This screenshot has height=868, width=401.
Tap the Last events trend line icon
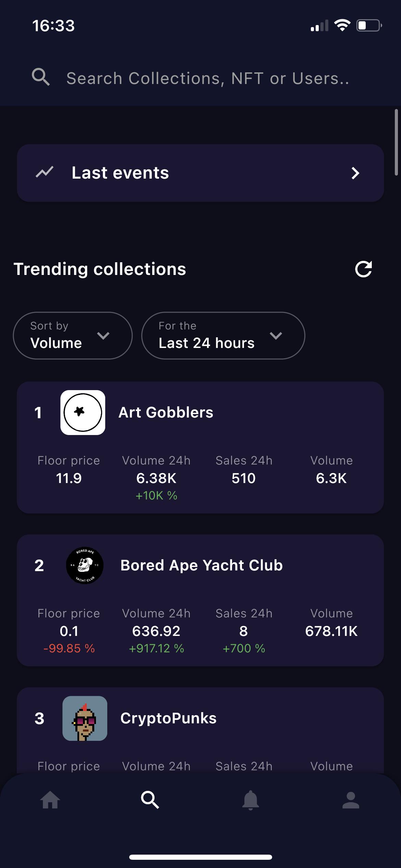[x=45, y=172]
